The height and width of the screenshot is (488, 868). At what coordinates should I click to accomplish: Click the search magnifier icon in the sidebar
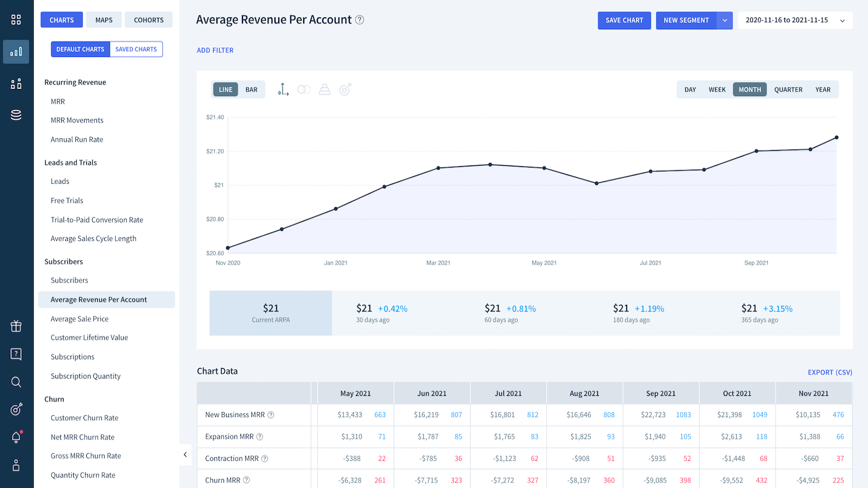click(x=16, y=382)
